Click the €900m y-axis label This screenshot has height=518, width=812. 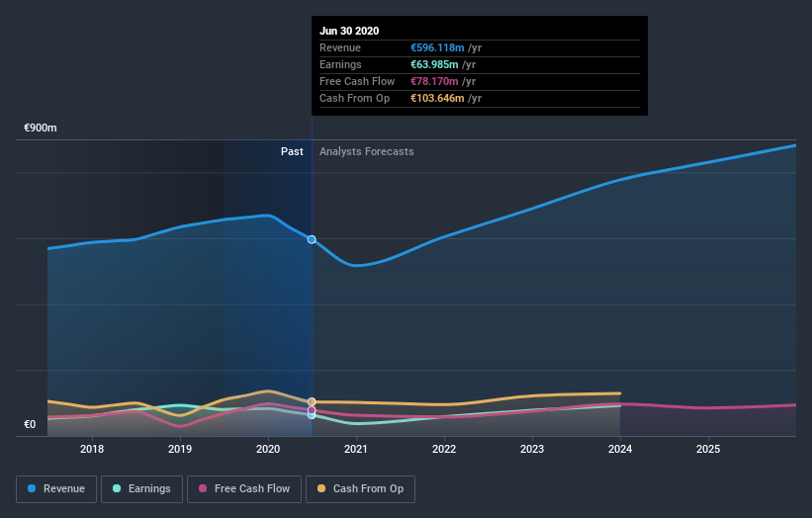click(41, 128)
